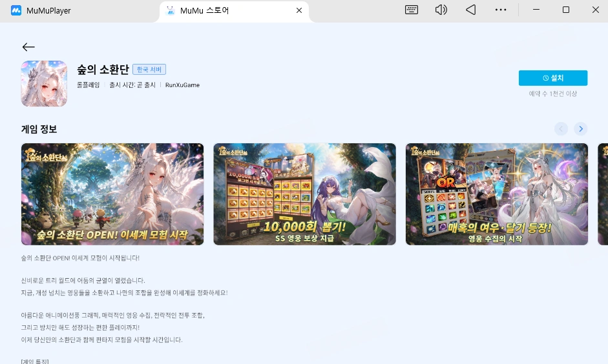Maximize the MuMuPlayer window
The image size is (608, 364).
point(566,10)
